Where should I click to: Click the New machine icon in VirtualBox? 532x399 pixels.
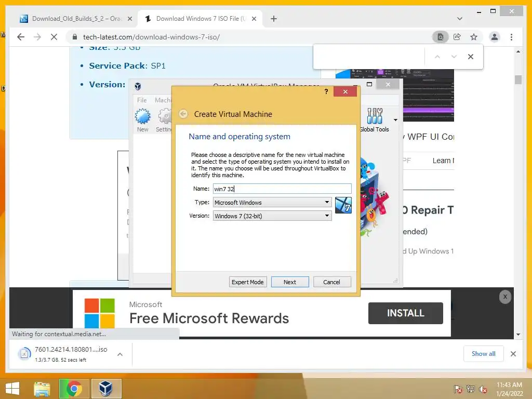pyautogui.click(x=142, y=120)
